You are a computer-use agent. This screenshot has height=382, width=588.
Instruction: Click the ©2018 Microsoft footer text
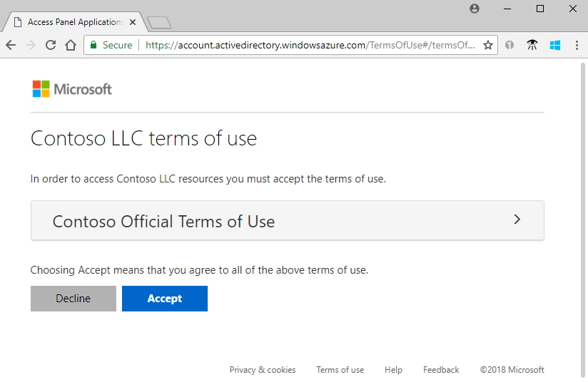click(x=512, y=370)
